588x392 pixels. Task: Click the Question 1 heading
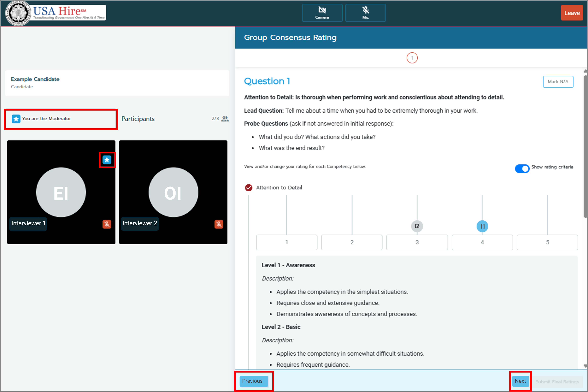tap(267, 81)
